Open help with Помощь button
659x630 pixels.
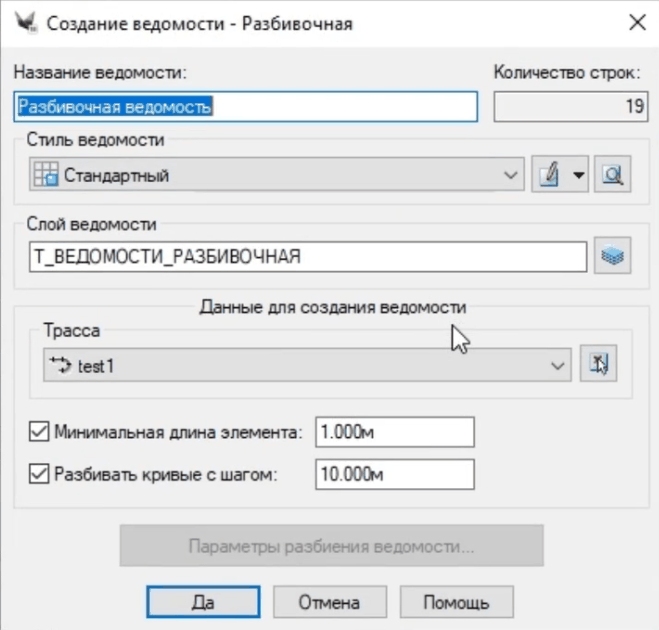pos(457,602)
